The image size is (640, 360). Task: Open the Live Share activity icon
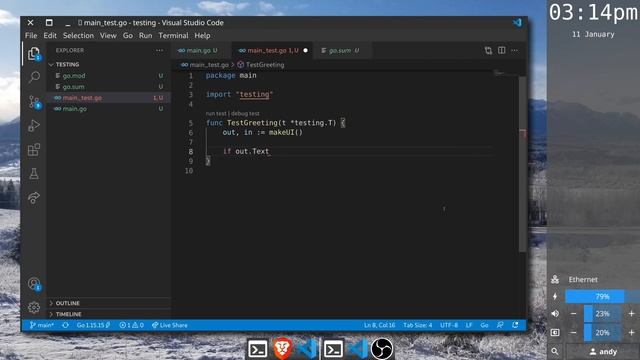[x=34, y=198]
